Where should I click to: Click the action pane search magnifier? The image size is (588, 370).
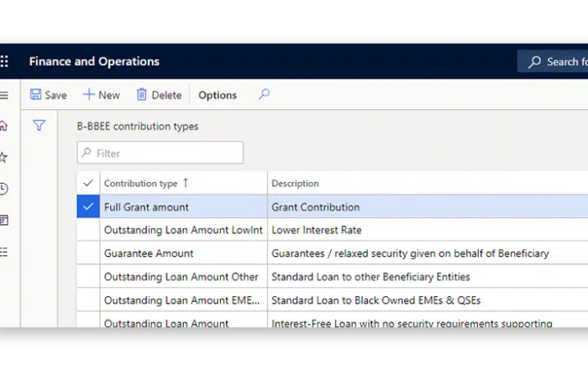point(264,95)
